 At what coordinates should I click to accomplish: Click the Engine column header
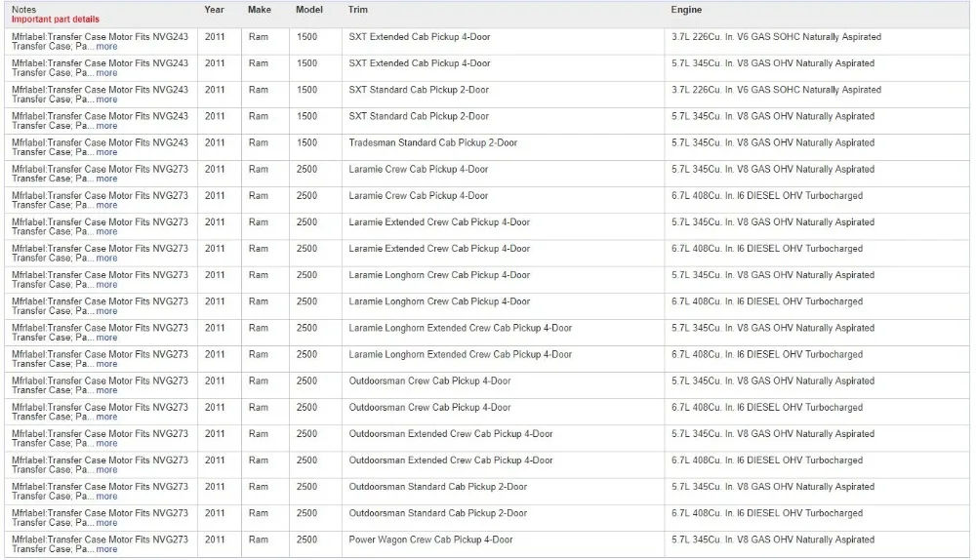pos(686,10)
